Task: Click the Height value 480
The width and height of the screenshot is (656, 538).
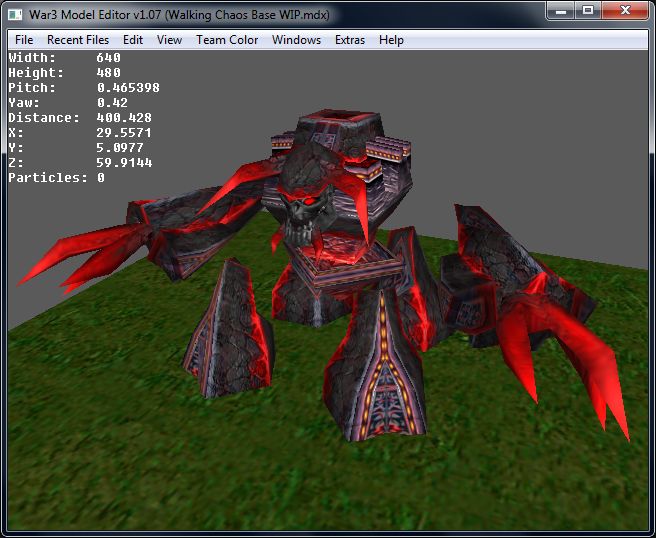Action: pos(108,73)
